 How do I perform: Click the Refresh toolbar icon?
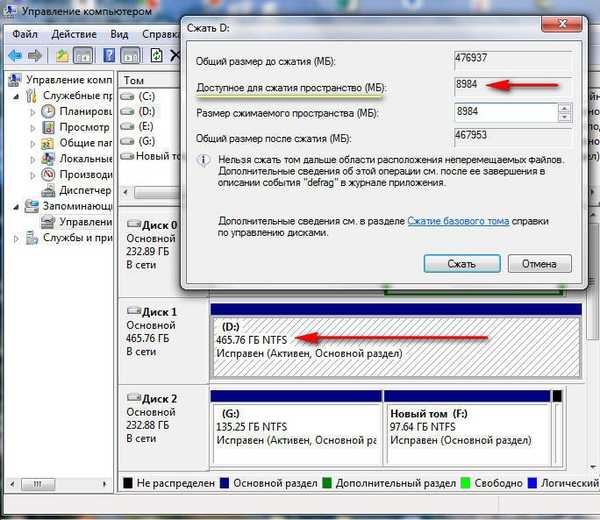click(x=153, y=55)
